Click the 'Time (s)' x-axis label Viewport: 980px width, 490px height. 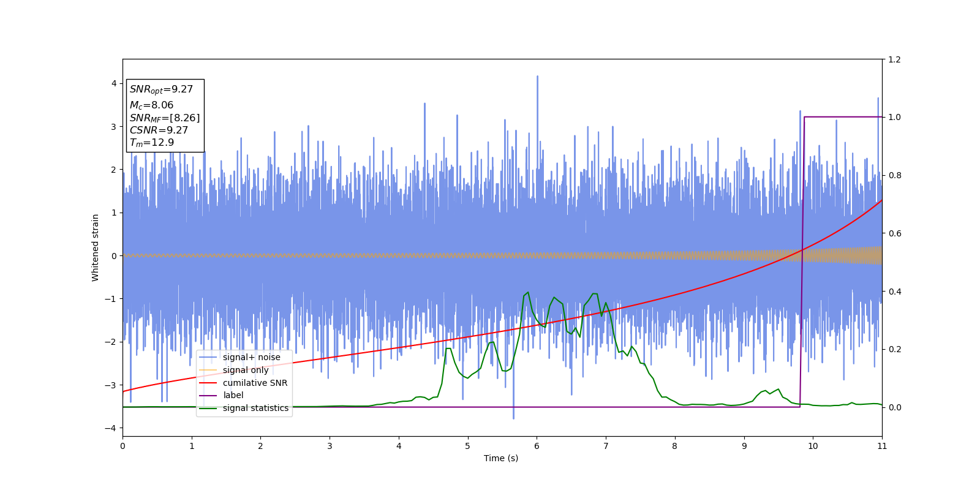click(x=501, y=458)
